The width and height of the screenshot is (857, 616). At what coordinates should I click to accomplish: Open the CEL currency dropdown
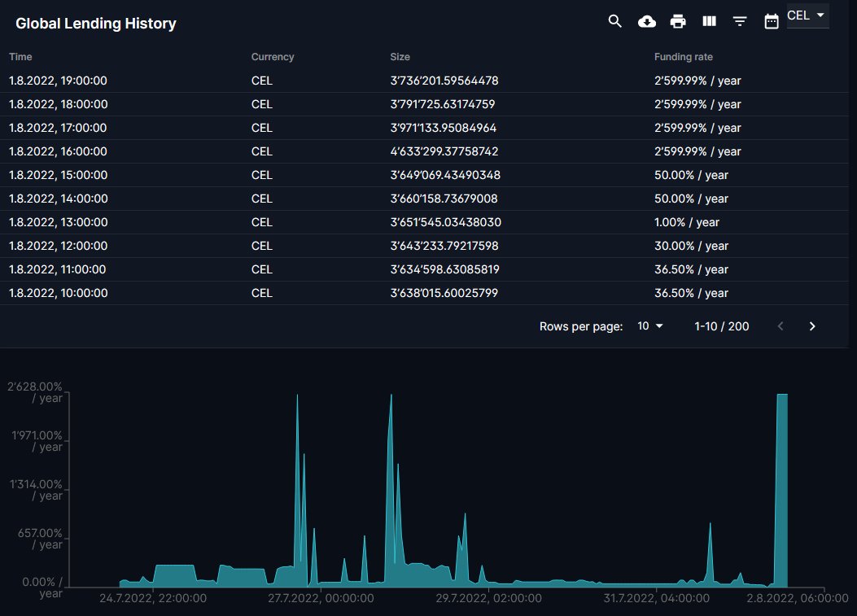[807, 15]
